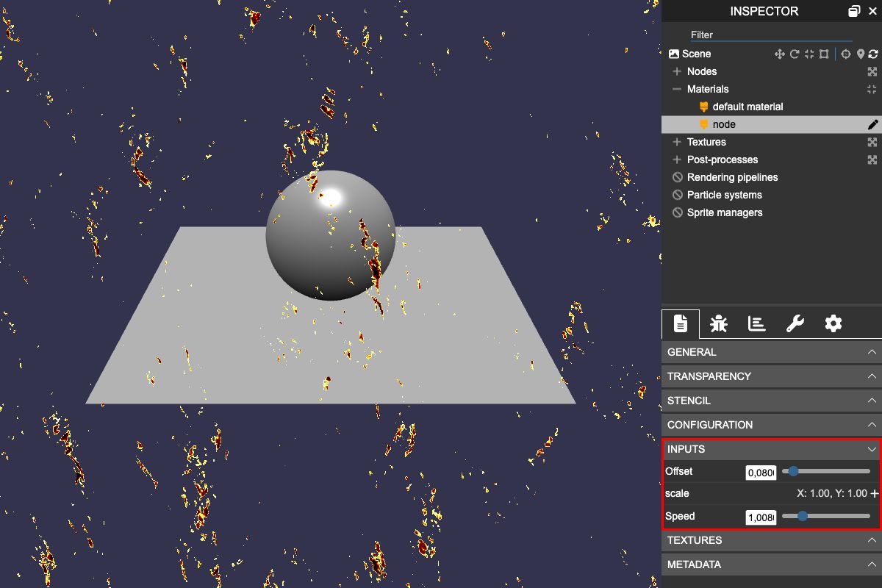Click the Speed slider handle
882x588 pixels.
[x=803, y=516]
